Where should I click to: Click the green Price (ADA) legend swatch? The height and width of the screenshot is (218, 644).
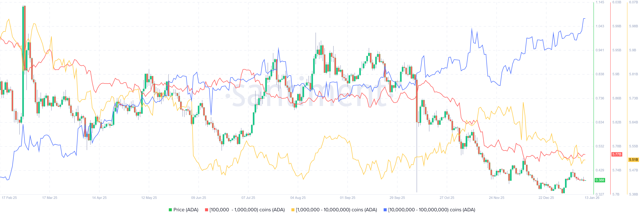tap(170, 210)
